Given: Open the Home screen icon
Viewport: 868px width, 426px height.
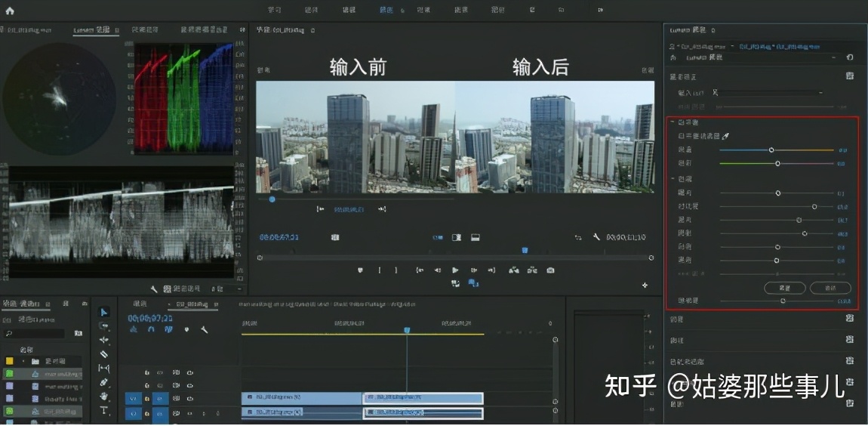Looking at the screenshot, I should [9, 10].
